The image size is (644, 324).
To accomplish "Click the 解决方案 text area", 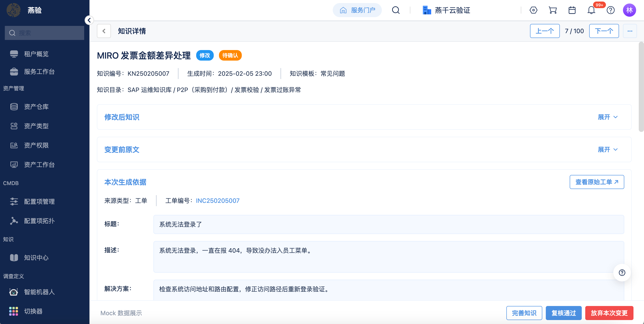I will coord(389,290).
